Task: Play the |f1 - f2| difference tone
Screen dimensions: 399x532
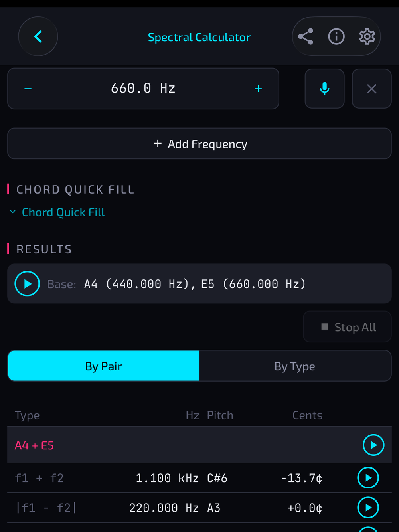Action: click(368, 508)
